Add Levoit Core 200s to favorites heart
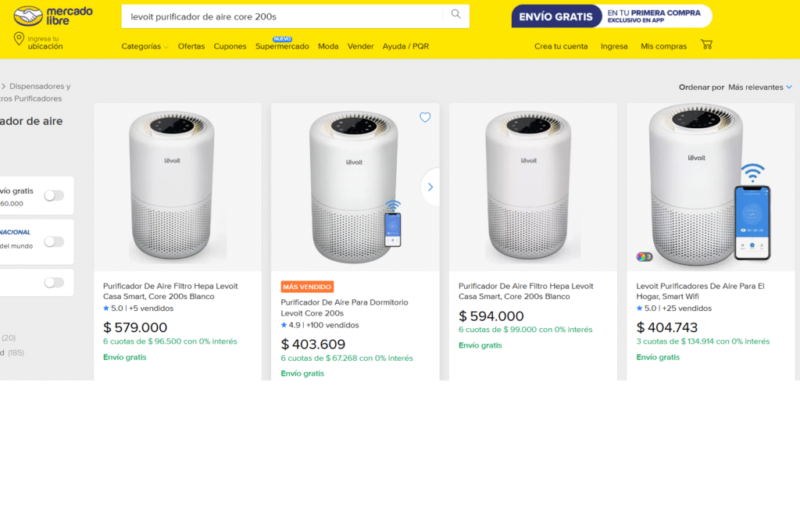This screenshot has width=800, height=532. click(425, 117)
